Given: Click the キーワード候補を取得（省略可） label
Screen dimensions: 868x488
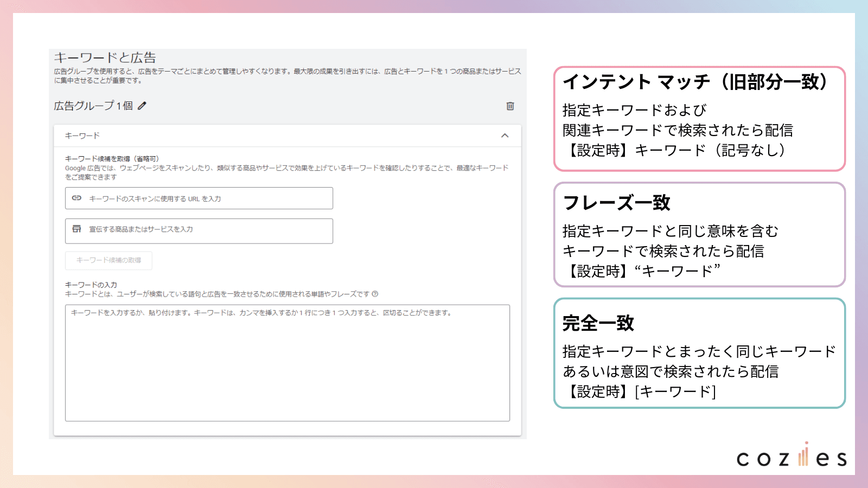Looking at the screenshot, I should 112,158.
